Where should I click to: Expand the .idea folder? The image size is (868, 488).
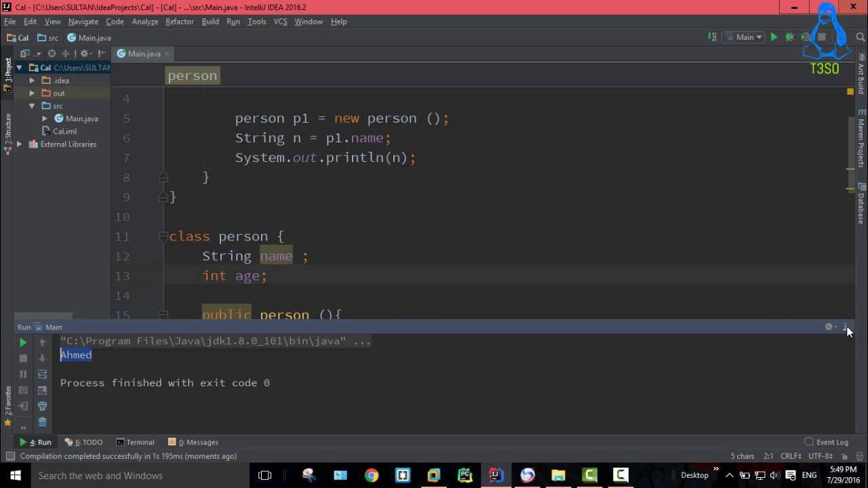pyautogui.click(x=32, y=80)
